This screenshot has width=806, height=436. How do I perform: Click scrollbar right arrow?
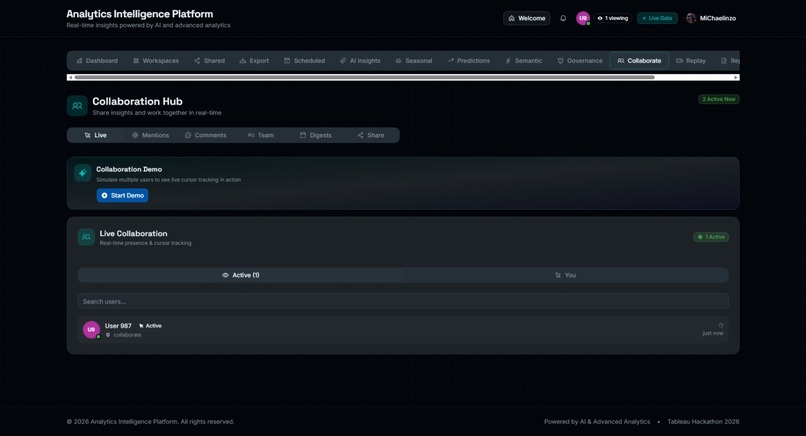click(x=736, y=77)
